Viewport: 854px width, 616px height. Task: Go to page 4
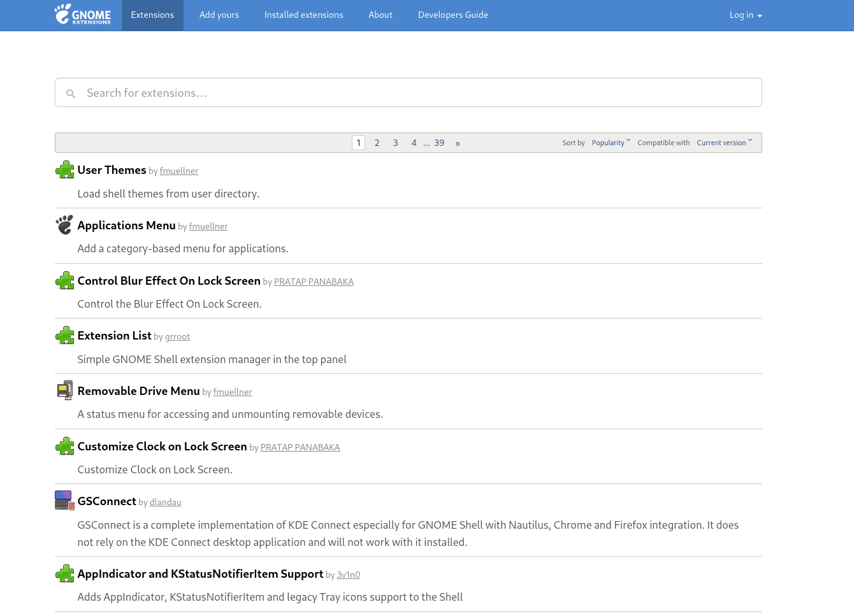pos(414,143)
